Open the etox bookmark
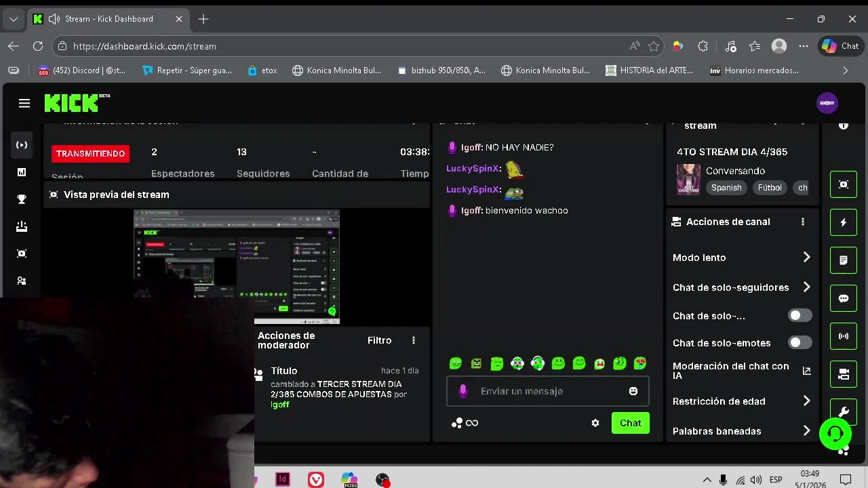868x488 pixels. click(262, 70)
